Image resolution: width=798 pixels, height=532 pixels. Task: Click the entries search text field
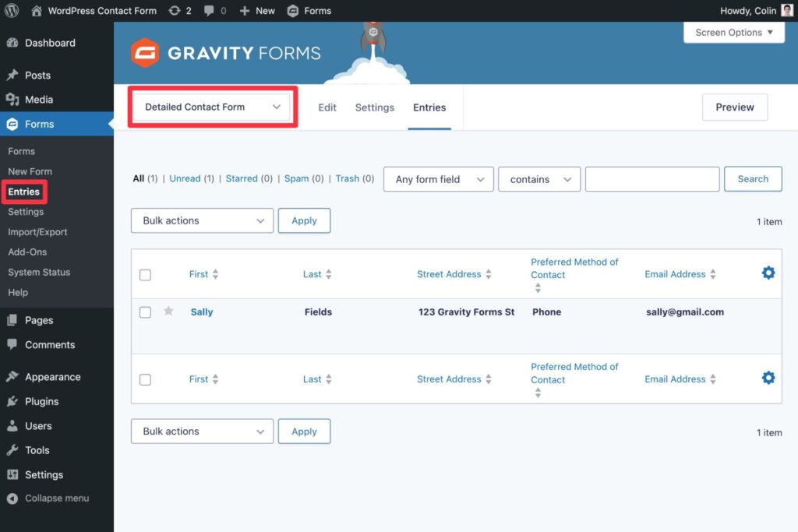pos(652,179)
